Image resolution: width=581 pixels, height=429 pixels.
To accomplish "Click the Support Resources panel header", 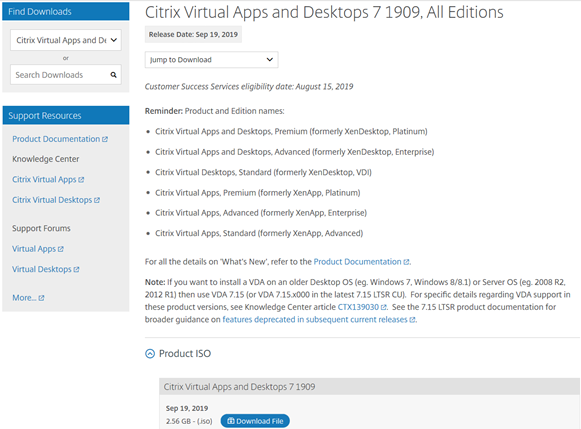I will coord(66,116).
